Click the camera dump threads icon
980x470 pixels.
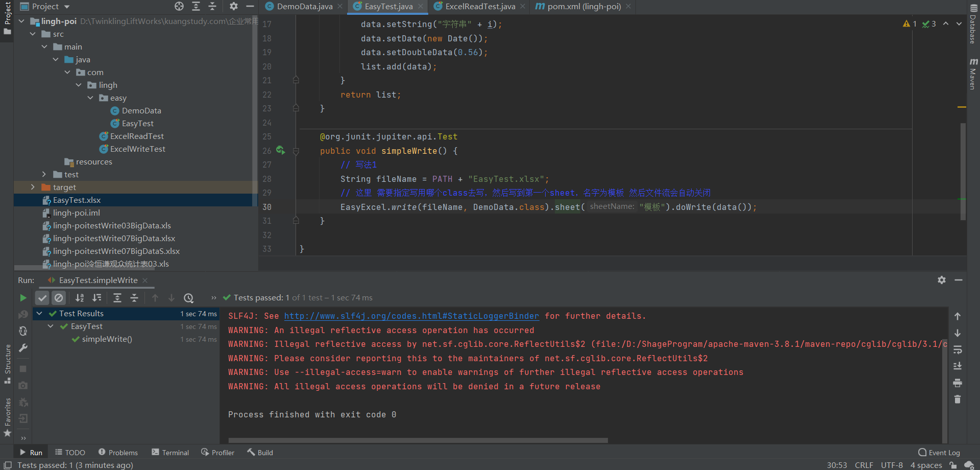pyautogui.click(x=23, y=385)
